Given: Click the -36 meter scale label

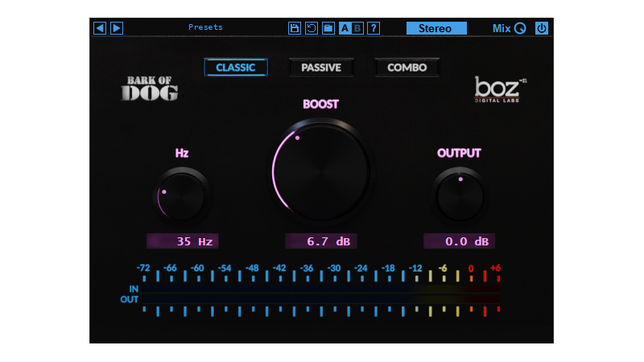Looking at the screenshot, I should [307, 268].
